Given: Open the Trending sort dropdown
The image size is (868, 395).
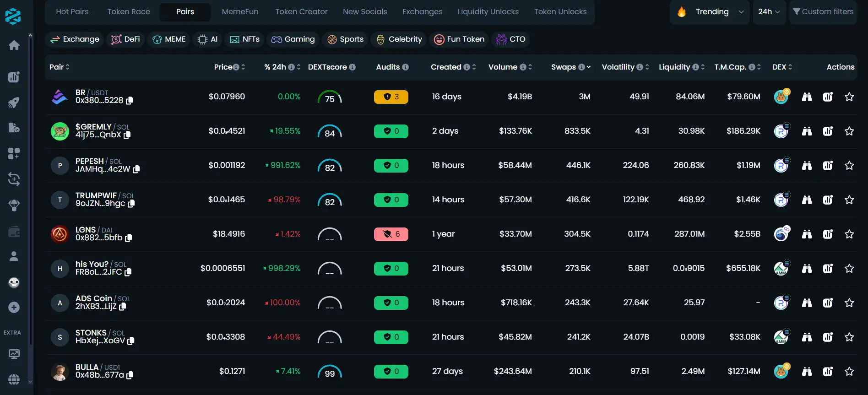Looking at the screenshot, I should (711, 12).
